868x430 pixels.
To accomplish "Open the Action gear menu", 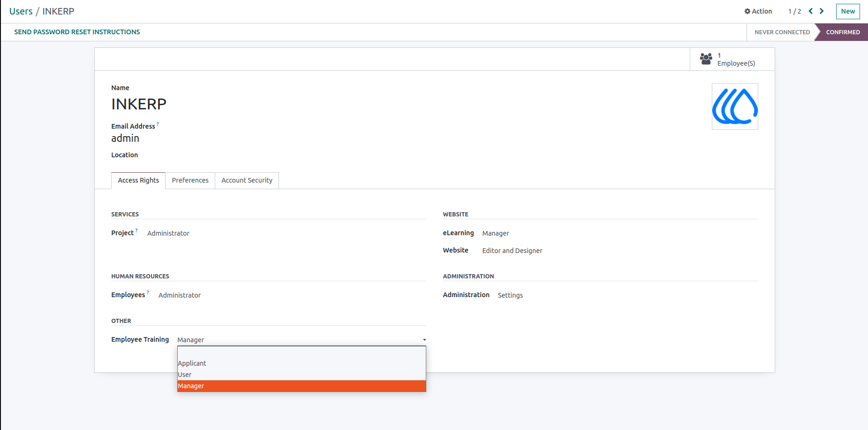I will coord(758,11).
